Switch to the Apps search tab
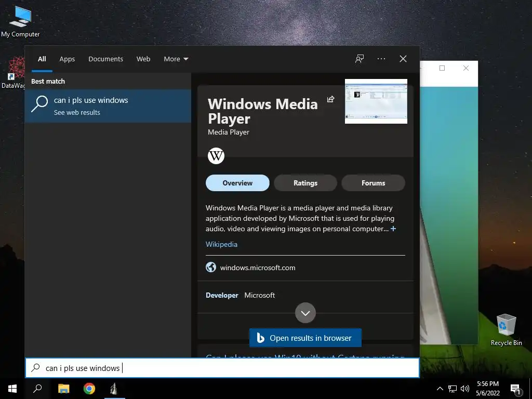Screen dimensions: 532x399 click(67, 59)
